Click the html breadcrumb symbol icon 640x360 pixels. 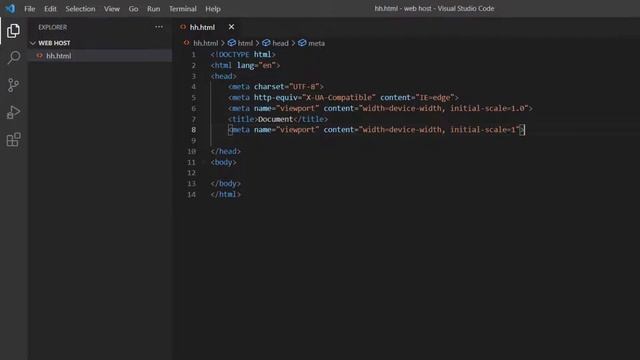click(x=231, y=43)
